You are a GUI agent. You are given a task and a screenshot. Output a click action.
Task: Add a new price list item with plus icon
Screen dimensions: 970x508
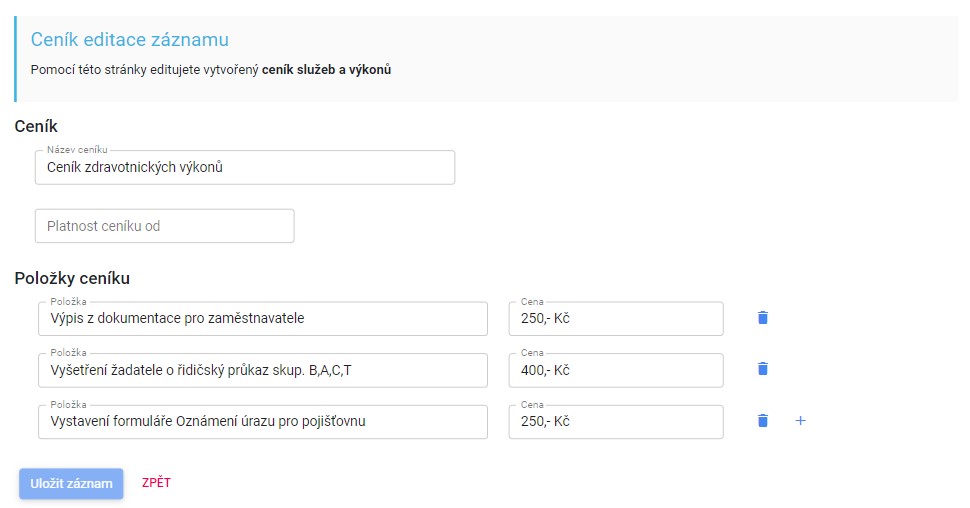800,421
